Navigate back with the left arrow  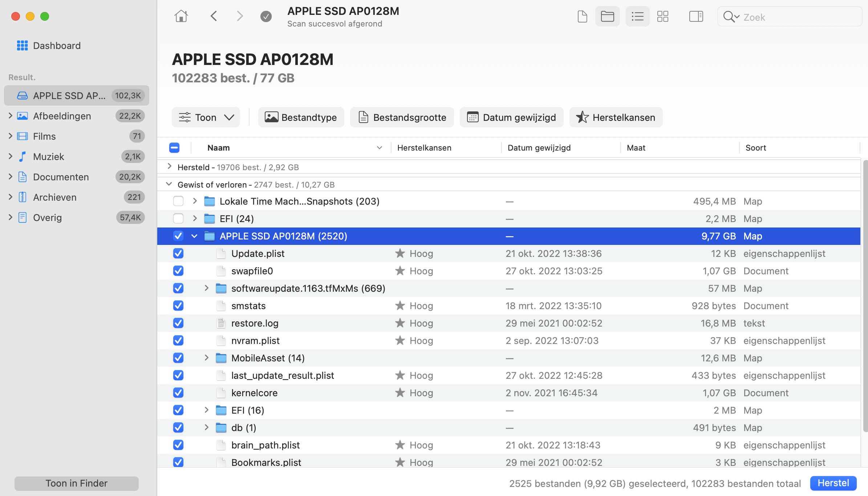[214, 16]
